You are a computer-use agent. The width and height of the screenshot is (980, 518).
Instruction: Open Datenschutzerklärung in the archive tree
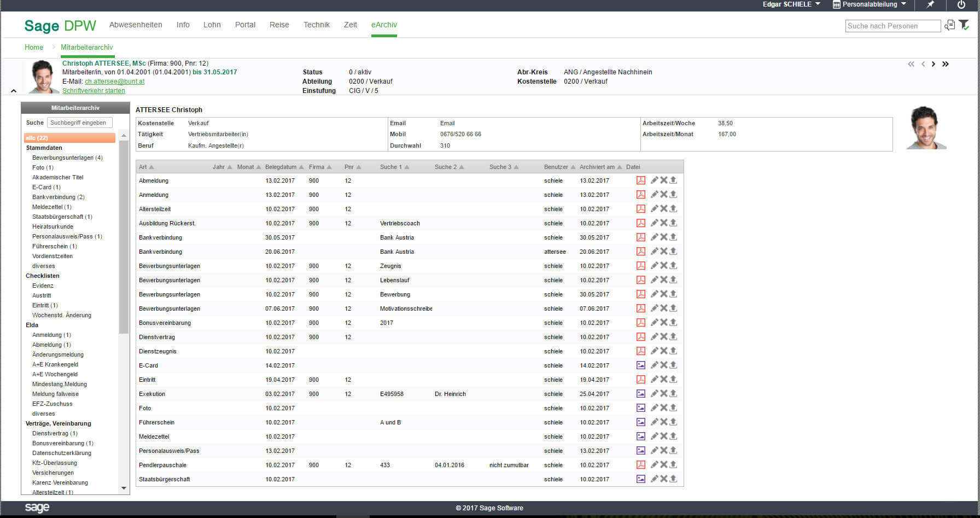[62, 453]
